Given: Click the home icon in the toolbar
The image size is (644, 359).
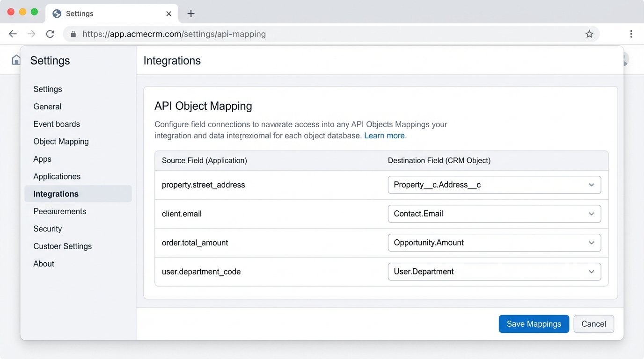Looking at the screenshot, I should coord(16,59).
